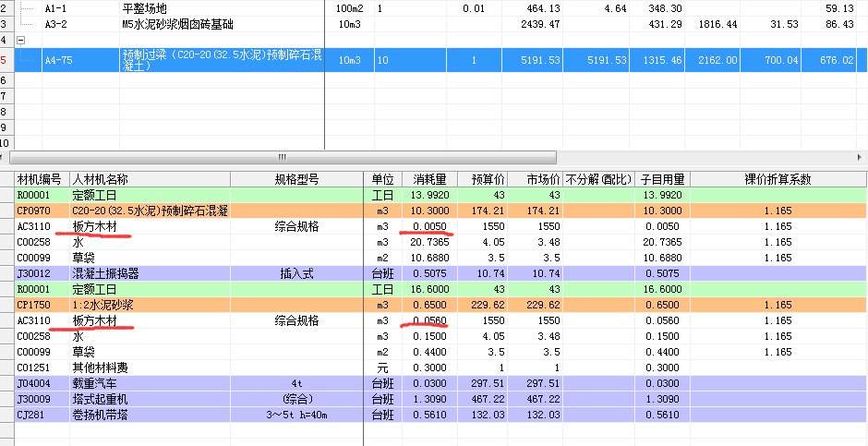This screenshot has height=446, width=868.
Task: Click the 0.0050 consumption of 板方木材
Action: [x=429, y=226]
